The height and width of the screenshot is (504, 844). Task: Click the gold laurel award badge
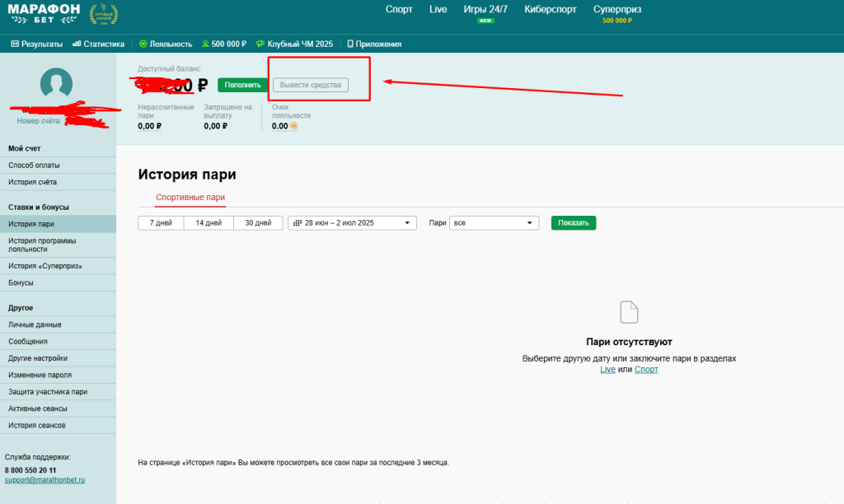point(103,14)
